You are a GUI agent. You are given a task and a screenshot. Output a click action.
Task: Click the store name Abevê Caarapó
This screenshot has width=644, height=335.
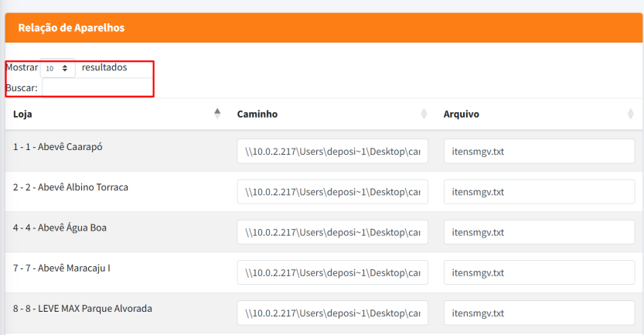[x=58, y=147]
